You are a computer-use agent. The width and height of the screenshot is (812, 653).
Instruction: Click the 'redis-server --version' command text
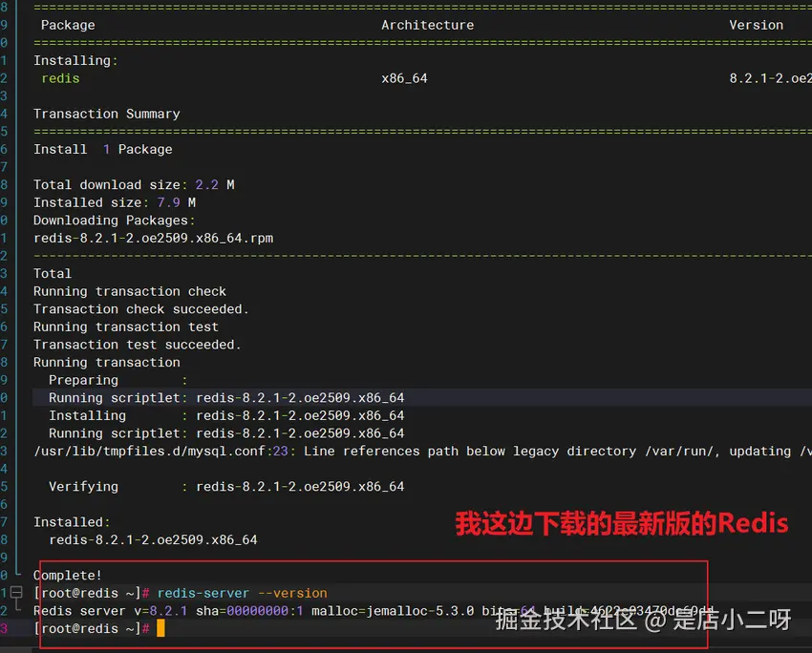pos(242,593)
